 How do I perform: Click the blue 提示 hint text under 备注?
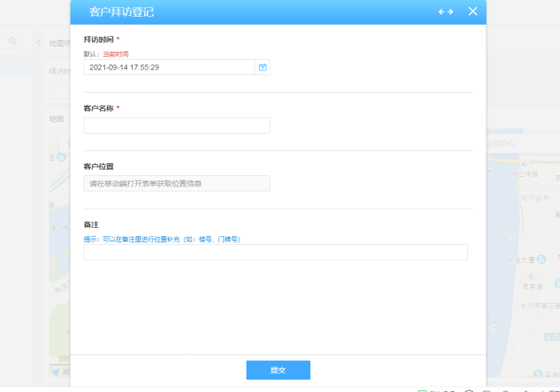(162, 239)
